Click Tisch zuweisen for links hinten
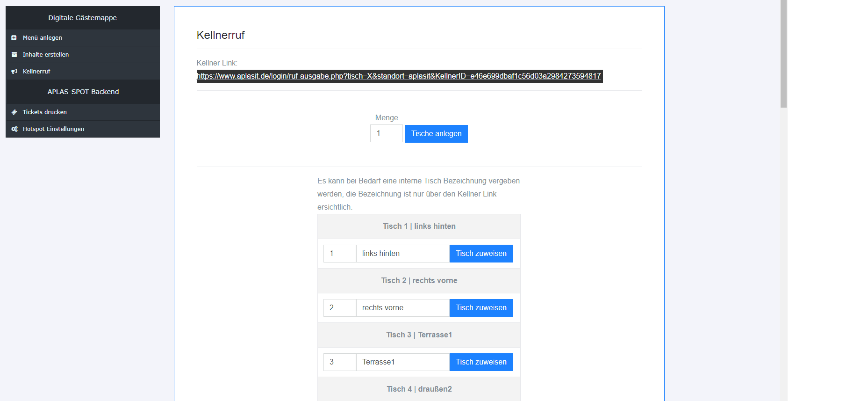The height and width of the screenshot is (401, 868). (481, 254)
